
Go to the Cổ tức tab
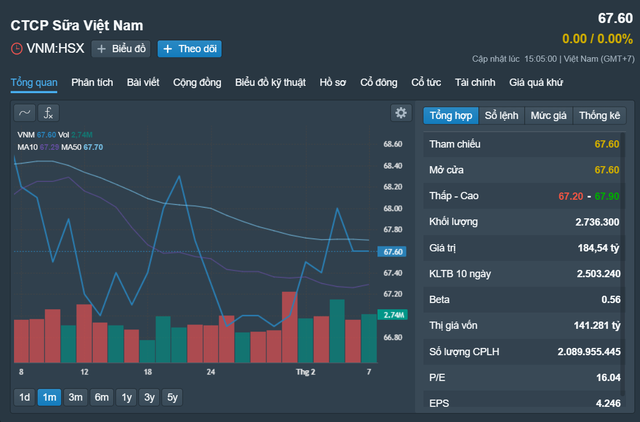(x=426, y=82)
